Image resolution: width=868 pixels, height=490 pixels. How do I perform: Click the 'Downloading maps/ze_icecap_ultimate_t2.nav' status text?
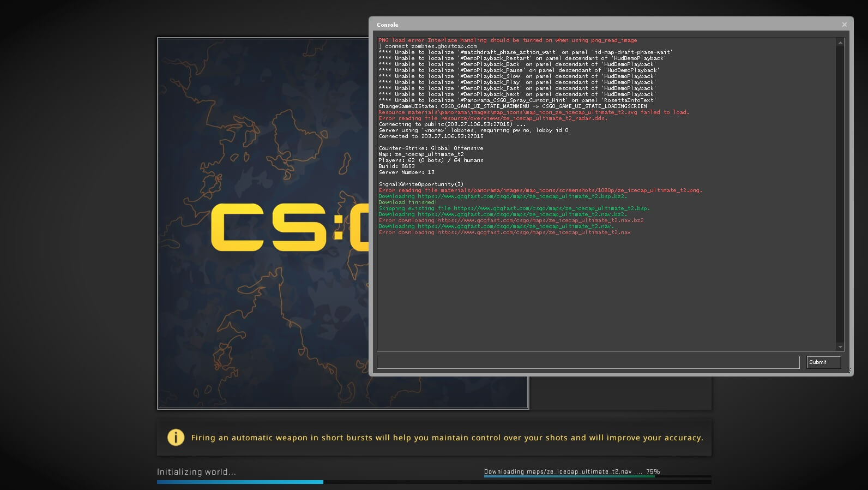[x=572, y=471]
